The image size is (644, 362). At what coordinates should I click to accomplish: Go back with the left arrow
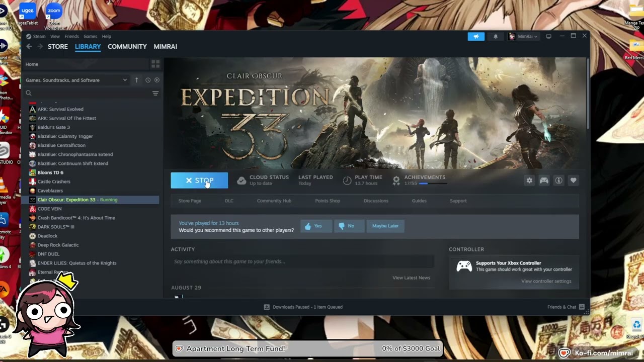[x=29, y=46]
